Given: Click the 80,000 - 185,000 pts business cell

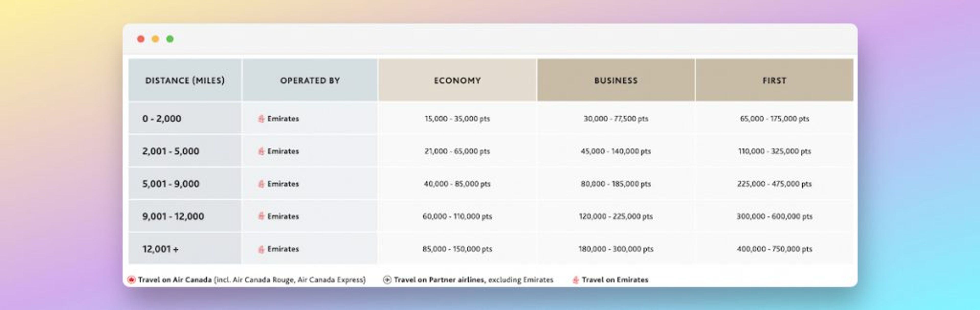Looking at the screenshot, I should point(616,184).
